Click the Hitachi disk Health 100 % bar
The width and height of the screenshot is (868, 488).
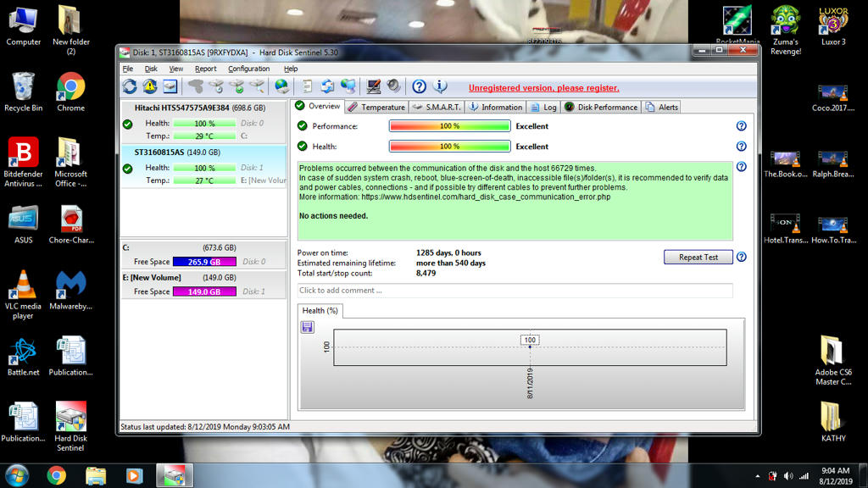click(x=204, y=124)
